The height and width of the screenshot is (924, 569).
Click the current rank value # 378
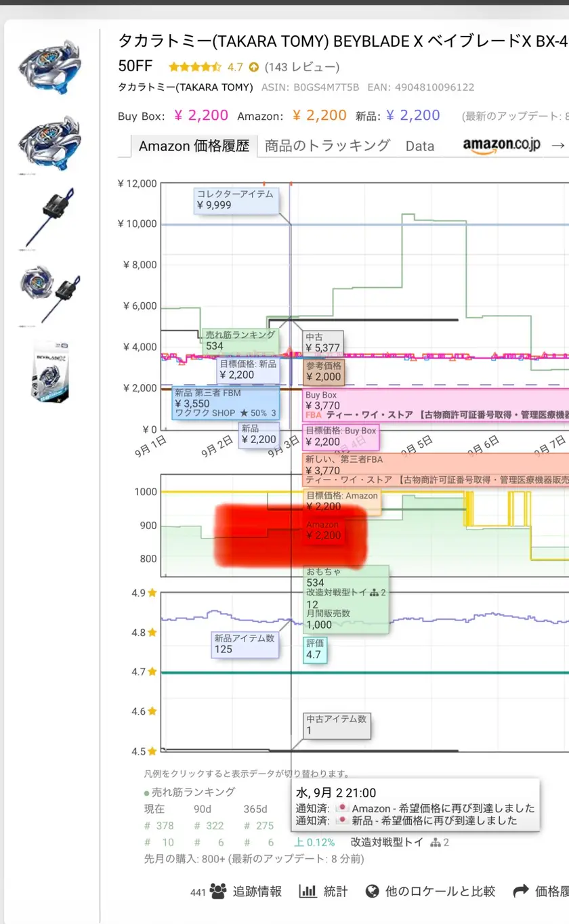tap(159, 826)
